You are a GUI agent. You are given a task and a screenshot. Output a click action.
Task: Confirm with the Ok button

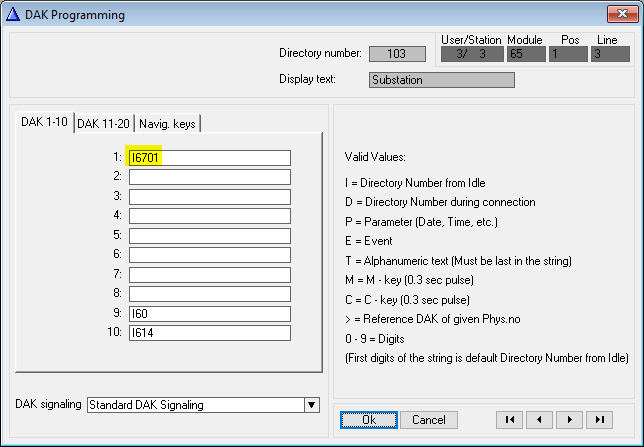point(369,420)
